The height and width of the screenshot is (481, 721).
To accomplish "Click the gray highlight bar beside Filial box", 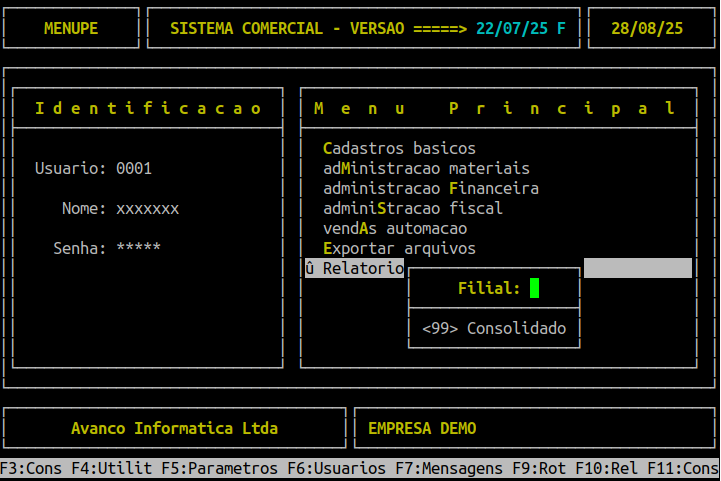I will click(x=638, y=268).
